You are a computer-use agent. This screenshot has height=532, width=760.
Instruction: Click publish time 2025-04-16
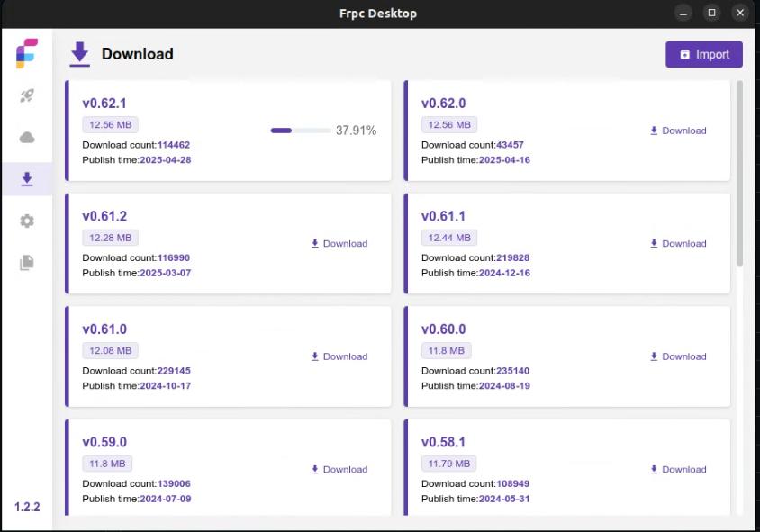pyautogui.click(x=504, y=160)
